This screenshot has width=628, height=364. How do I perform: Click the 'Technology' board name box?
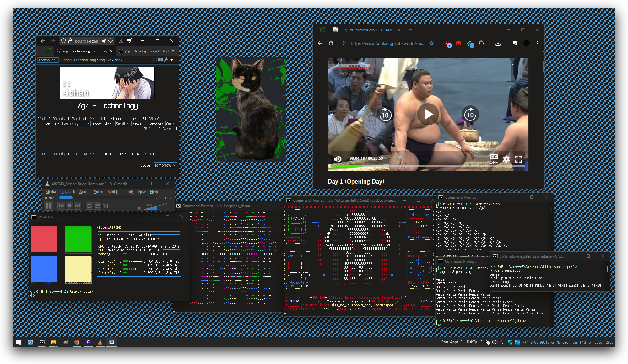coord(48,60)
